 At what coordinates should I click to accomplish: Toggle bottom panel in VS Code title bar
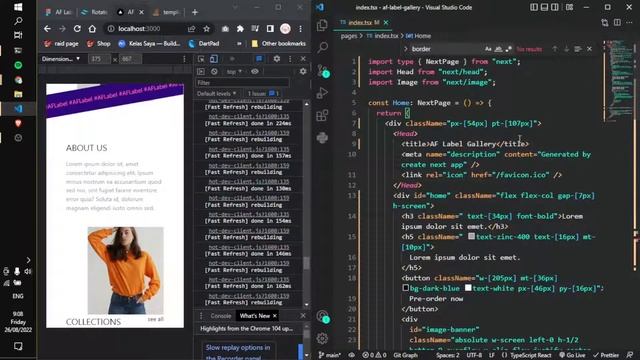[x=544, y=7]
